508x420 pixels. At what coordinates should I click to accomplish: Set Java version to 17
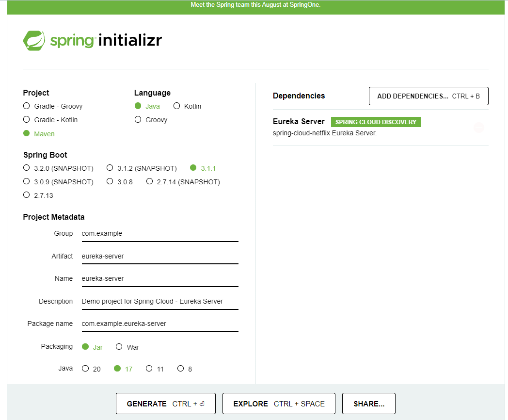(123, 369)
